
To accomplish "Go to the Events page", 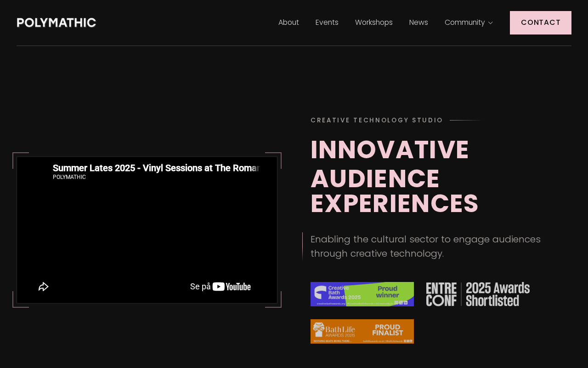I will click(x=327, y=23).
